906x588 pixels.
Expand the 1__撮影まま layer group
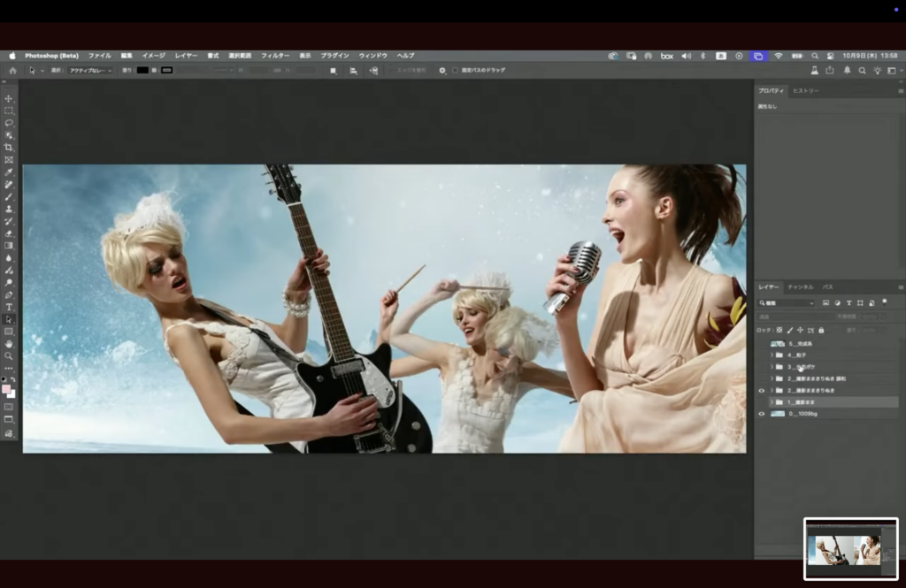(x=772, y=402)
